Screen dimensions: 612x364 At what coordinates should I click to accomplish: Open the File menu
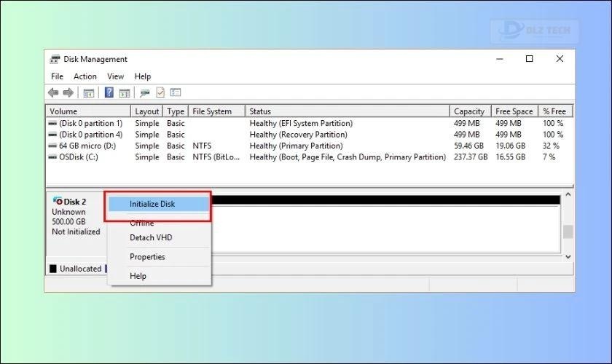pos(57,76)
